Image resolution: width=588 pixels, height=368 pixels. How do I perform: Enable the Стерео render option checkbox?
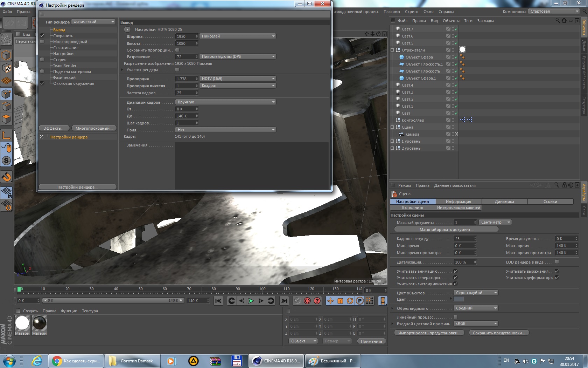(42, 60)
